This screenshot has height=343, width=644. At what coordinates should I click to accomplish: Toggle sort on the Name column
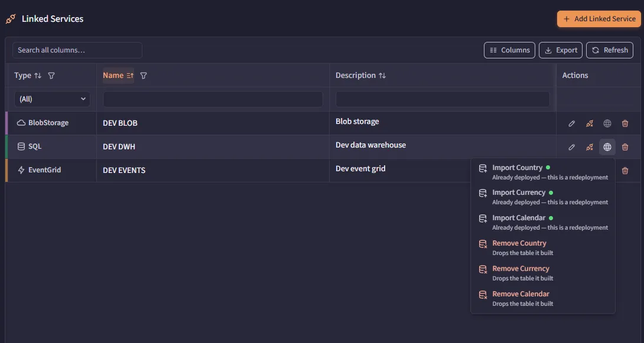[x=118, y=76]
